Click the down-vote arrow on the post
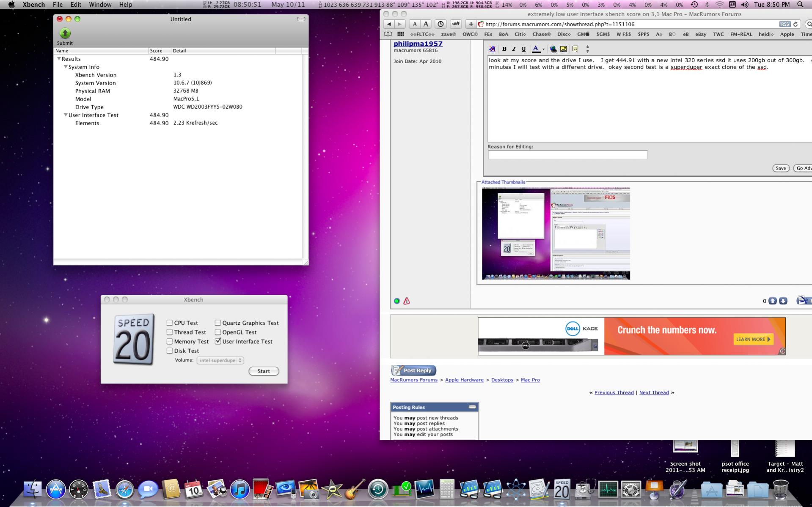 tap(783, 301)
